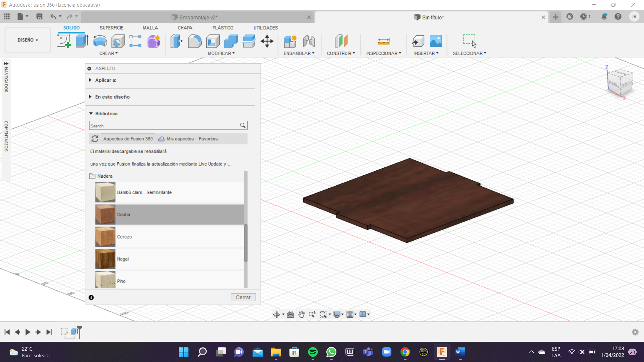Image resolution: width=644 pixels, height=362 pixels.
Task: Switch library to Favoritos
Action: tap(208, 139)
